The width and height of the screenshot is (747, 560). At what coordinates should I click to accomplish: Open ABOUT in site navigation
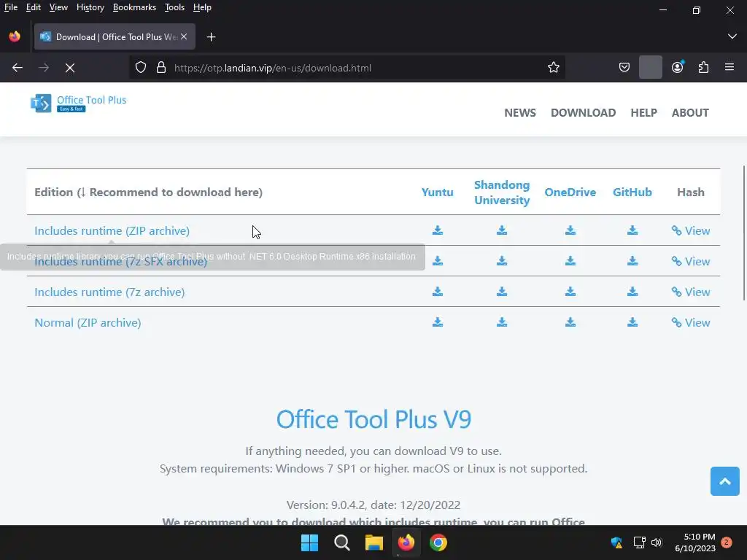pyautogui.click(x=690, y=112)
